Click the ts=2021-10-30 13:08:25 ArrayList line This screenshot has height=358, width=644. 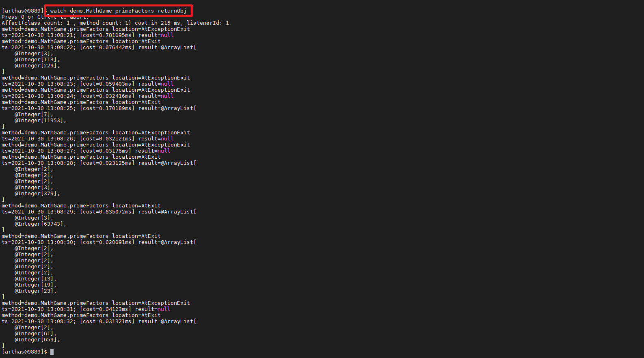99,108
